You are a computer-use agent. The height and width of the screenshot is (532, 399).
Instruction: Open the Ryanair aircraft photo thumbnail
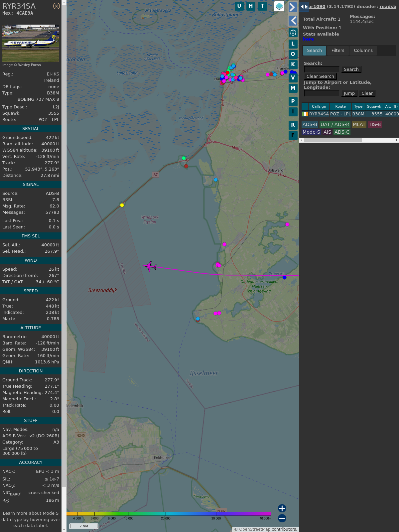pos(31,43)
